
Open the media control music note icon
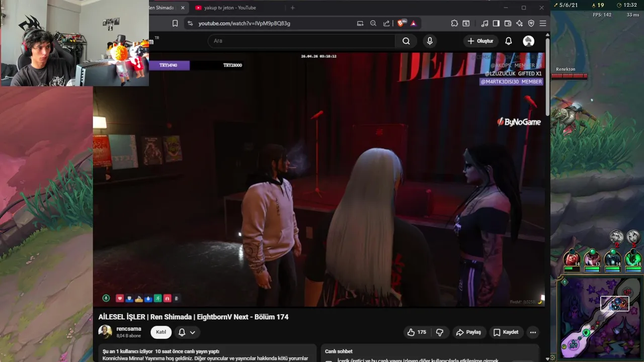[x=485, y=23]
